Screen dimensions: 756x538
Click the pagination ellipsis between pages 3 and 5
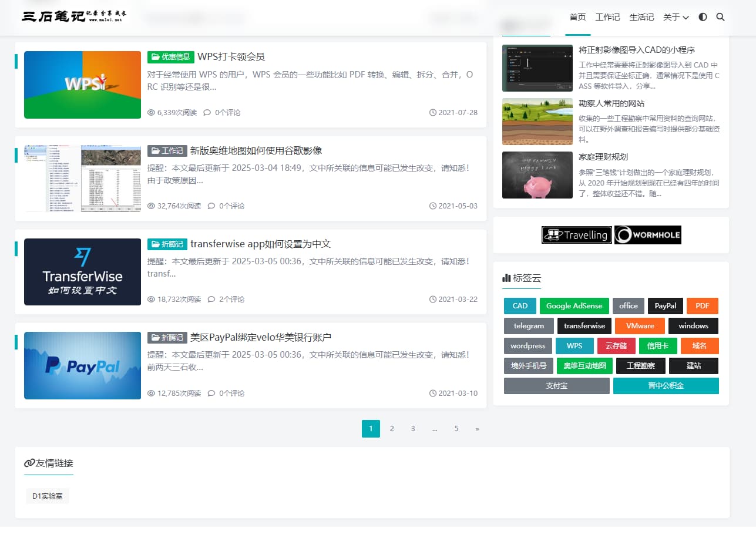click(x=435, y=429)
